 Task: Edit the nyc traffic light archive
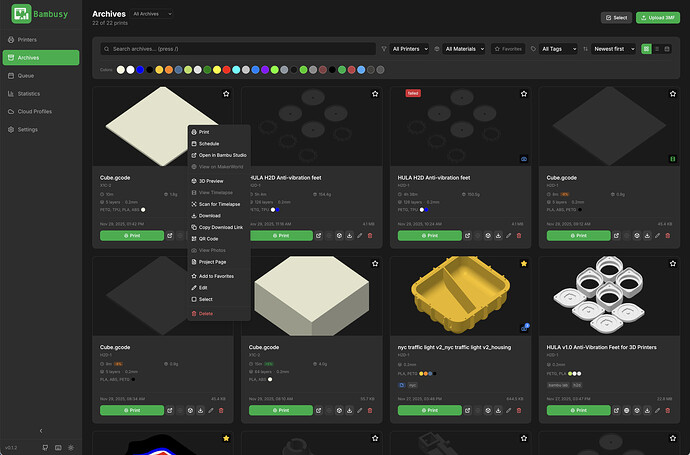coord(509,411)
